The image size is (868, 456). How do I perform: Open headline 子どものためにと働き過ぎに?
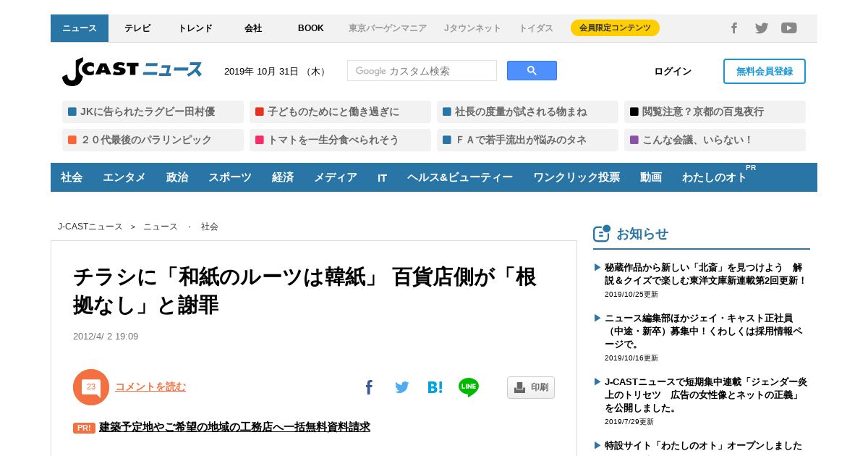(340, 111)
